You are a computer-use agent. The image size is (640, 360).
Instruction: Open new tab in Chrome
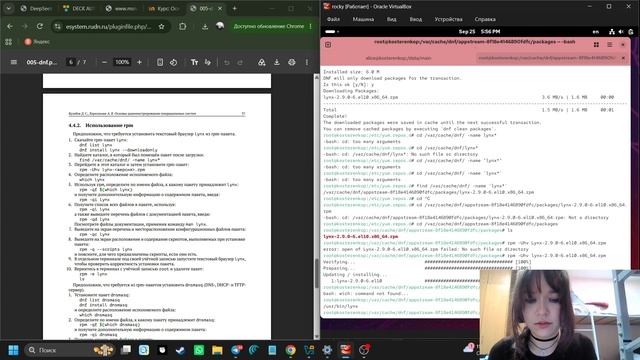235,8
